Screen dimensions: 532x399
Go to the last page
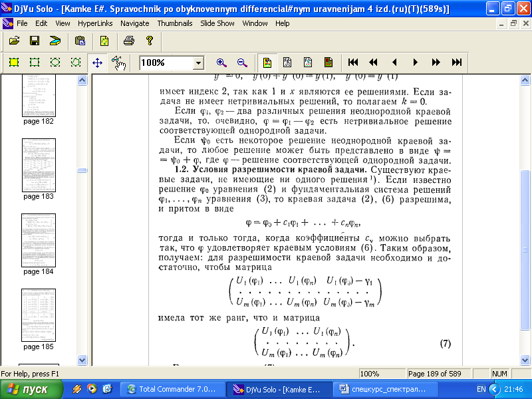(457, 63)
